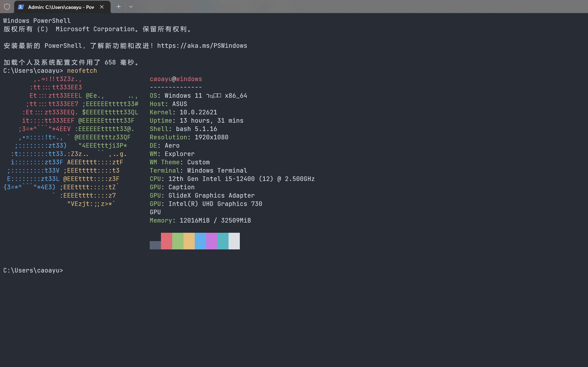Viewport: 588px width, 367px height.
Task: Click the 'GPU: Intel(R) UHD Graphics 730' line
Action: click(206, 204)
